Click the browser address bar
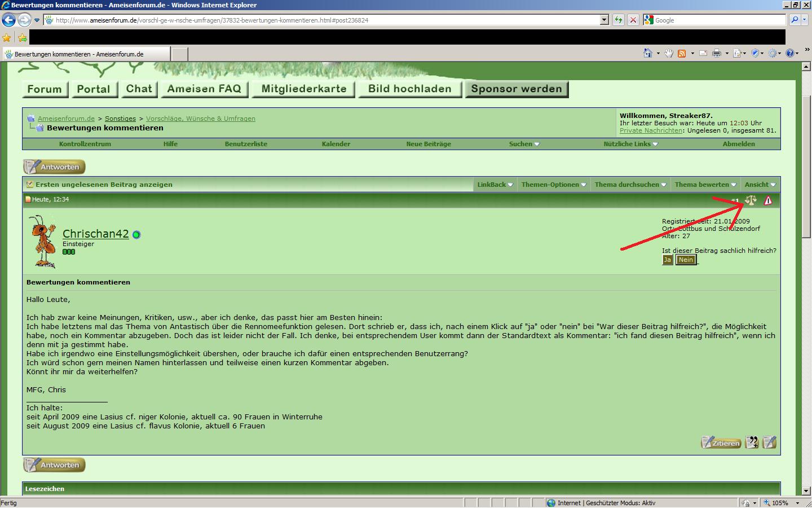This screenshot has height=508, width=812. 321,20
